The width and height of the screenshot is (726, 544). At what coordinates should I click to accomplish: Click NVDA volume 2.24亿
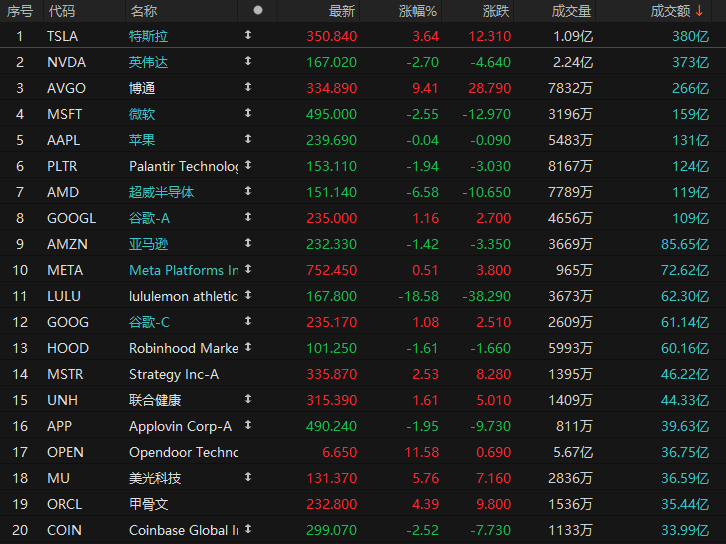(x=573, y=62)
